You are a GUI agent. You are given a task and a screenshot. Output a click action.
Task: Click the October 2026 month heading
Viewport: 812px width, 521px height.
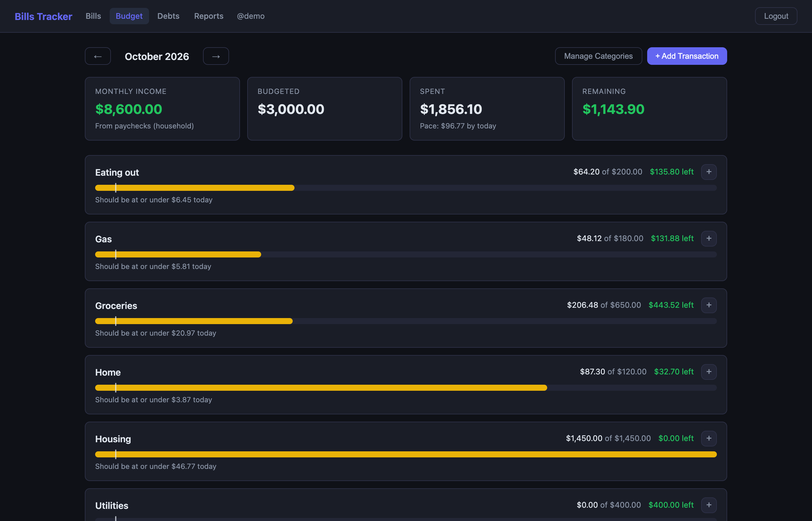click(157, 57)
